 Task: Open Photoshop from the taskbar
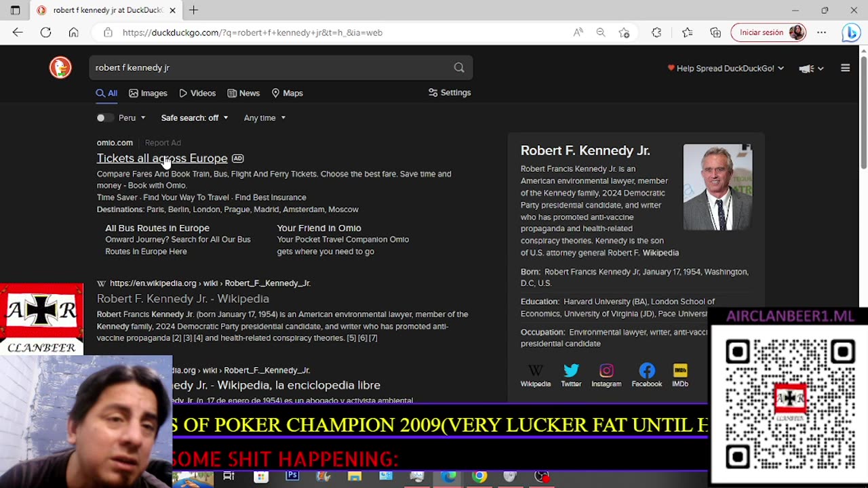pos(292,476)
